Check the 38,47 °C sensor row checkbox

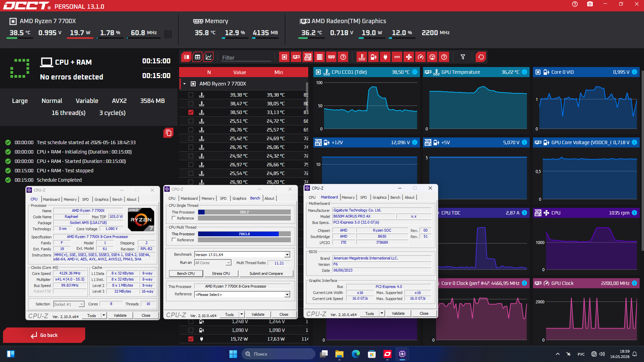point(191,104)
